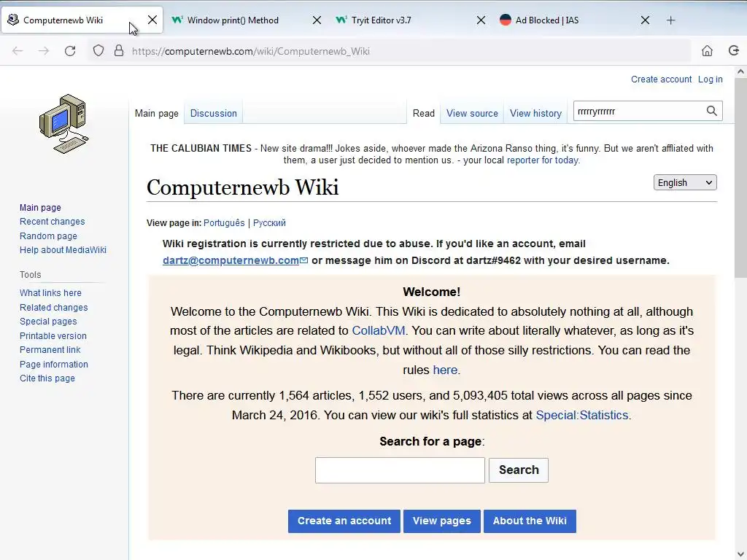Screen dimensions: 747x560
Task: Select the Computernewb Wiki browser tab
Action: 63,20
